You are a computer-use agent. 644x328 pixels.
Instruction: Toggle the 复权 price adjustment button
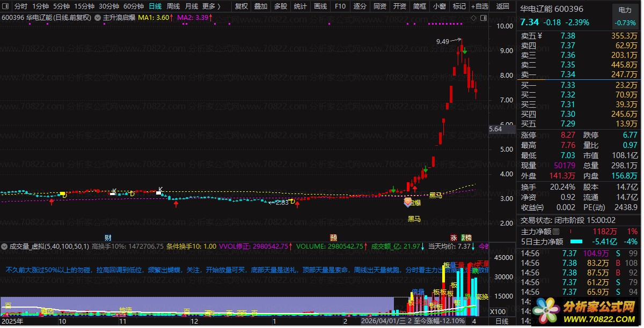coord(241,6)
